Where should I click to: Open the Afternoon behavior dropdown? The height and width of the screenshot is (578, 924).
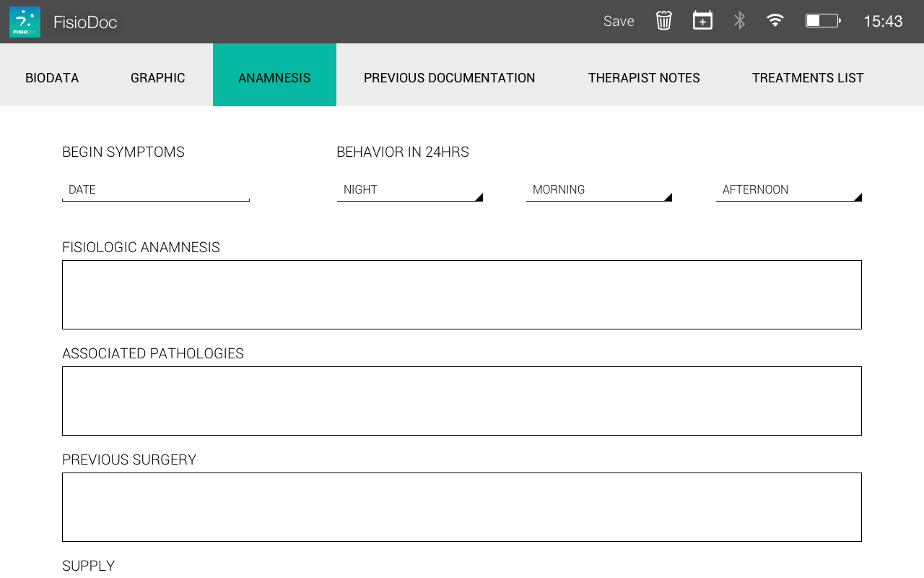coord(789,190)
